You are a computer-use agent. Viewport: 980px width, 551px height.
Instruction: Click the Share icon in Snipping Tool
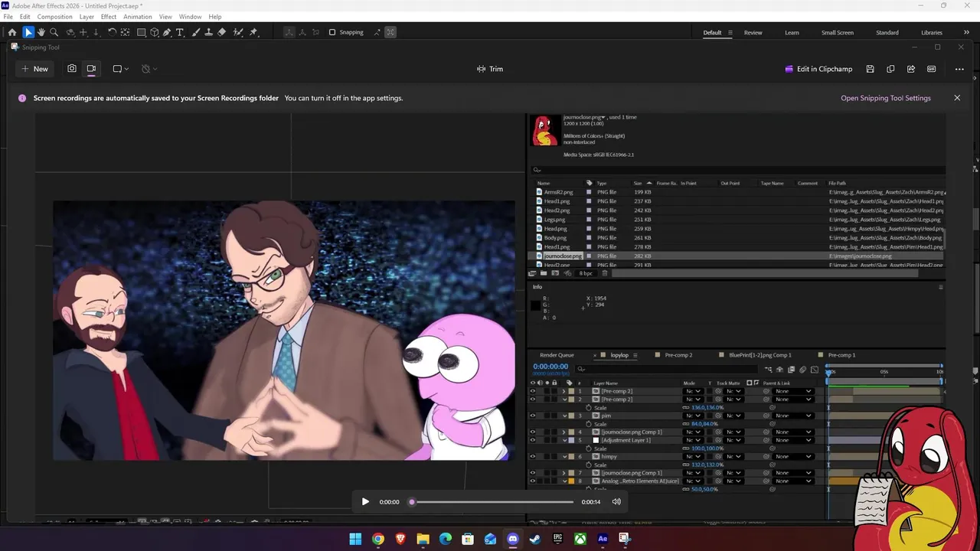(x=911, y=69)
